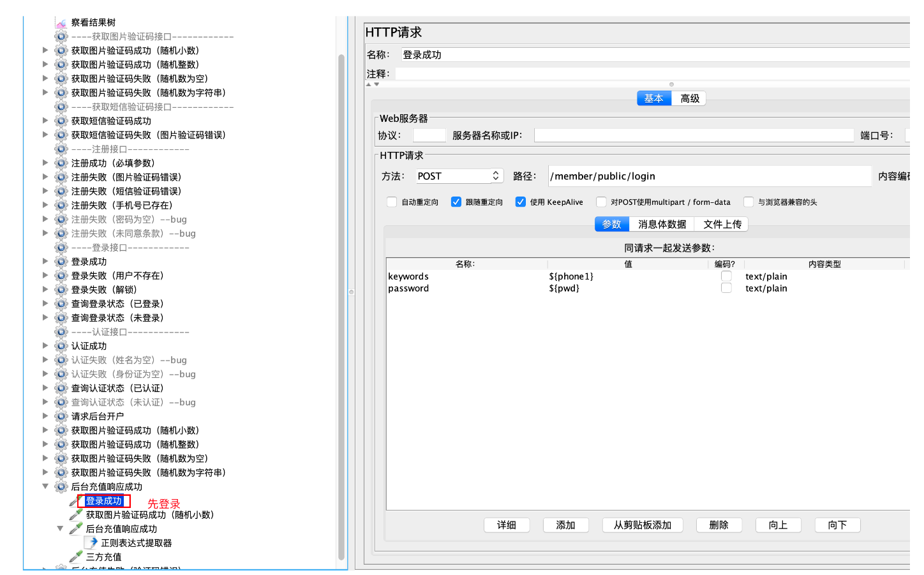Click the gear icon beside ----登录接口----
This screenshot has width=924, height=575.
point(61,247)
